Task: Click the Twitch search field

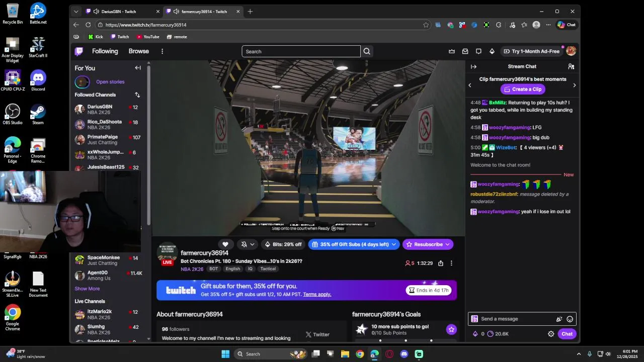Action: click(301, 51)
